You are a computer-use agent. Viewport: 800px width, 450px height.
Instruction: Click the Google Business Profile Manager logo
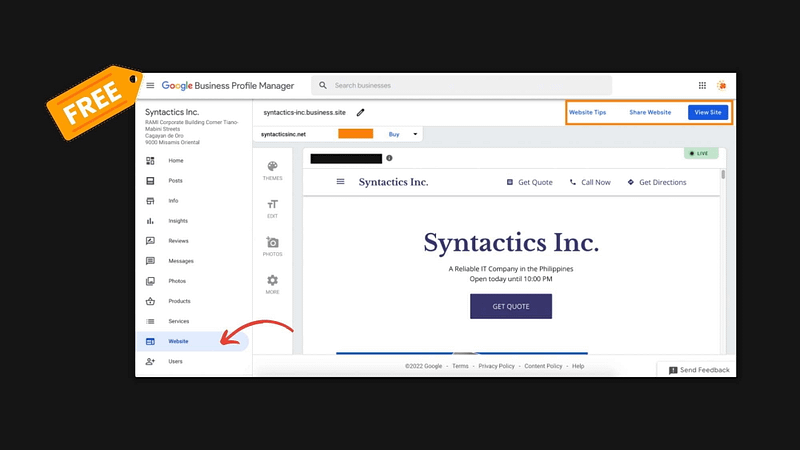point(228,86)
